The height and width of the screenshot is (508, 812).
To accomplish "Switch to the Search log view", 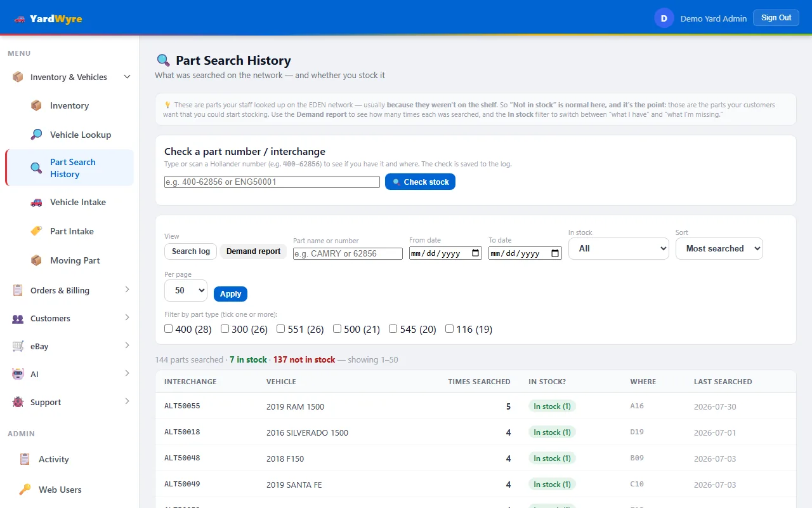I will (x=191, y=251).
